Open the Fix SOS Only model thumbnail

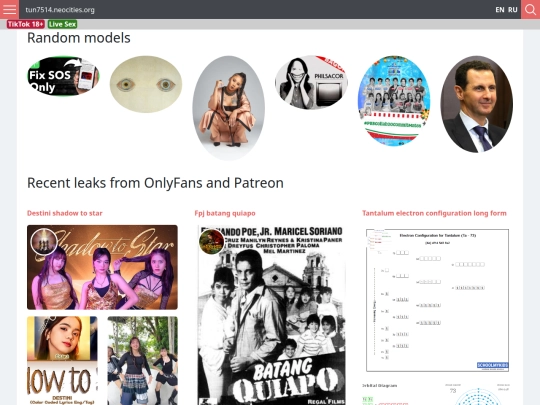point(63,76)
